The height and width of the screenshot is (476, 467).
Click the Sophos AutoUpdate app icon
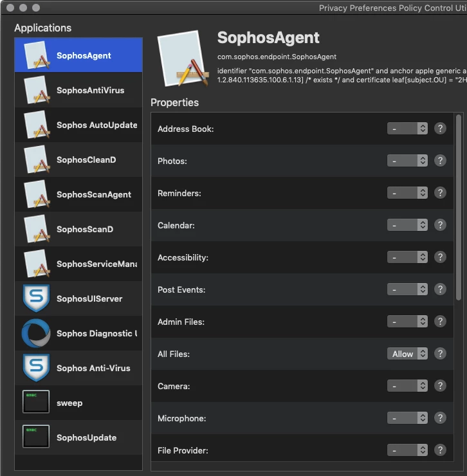(37, 124)
